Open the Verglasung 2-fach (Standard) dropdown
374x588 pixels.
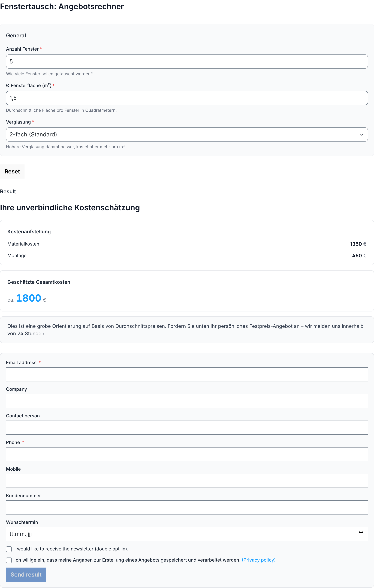pyautogui.click(x=187, y=134)
